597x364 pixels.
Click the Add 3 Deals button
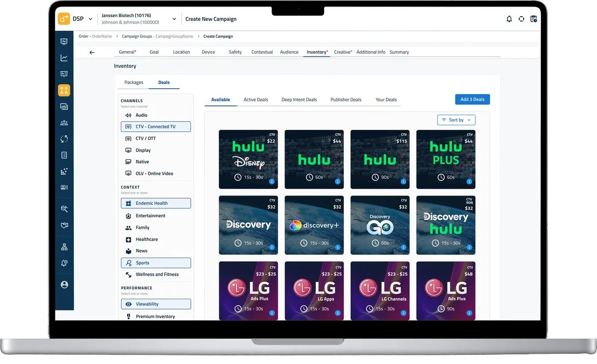point(473,99)
